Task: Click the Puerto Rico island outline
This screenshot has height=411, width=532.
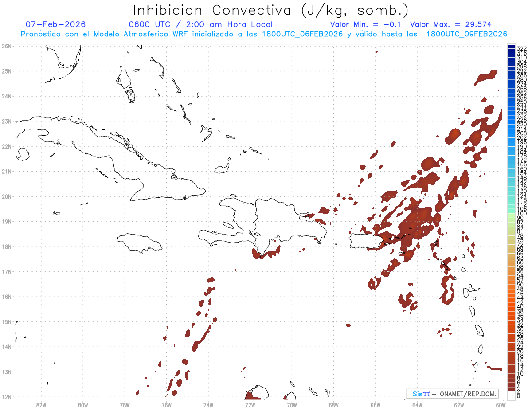Action: tap(366, 242)
